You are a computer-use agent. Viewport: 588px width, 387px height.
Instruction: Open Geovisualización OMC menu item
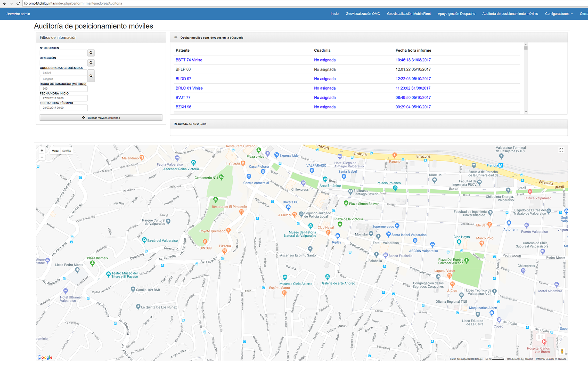(x=363, y=14)
